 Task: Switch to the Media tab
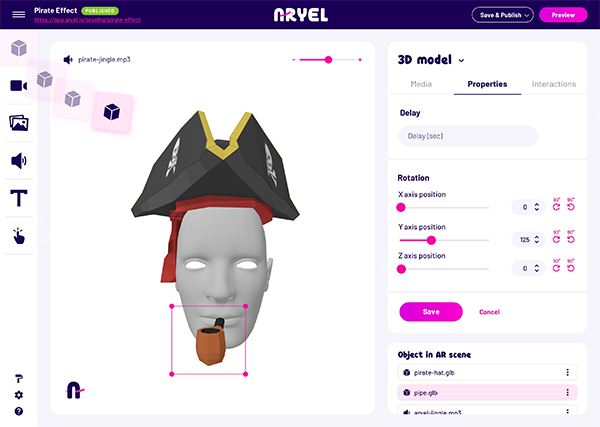(x=421, y=84)
